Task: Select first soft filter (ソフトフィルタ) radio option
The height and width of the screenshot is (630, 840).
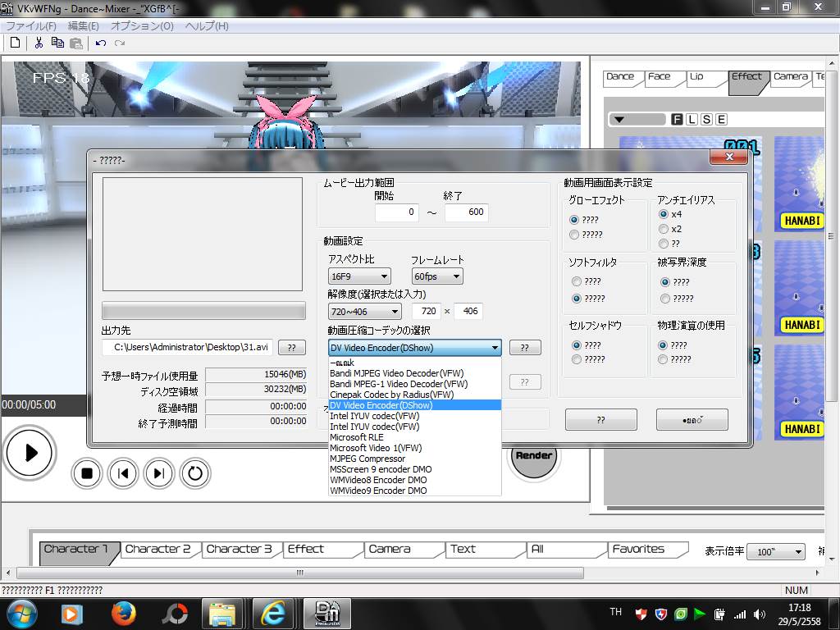Action: coord(577,282)
